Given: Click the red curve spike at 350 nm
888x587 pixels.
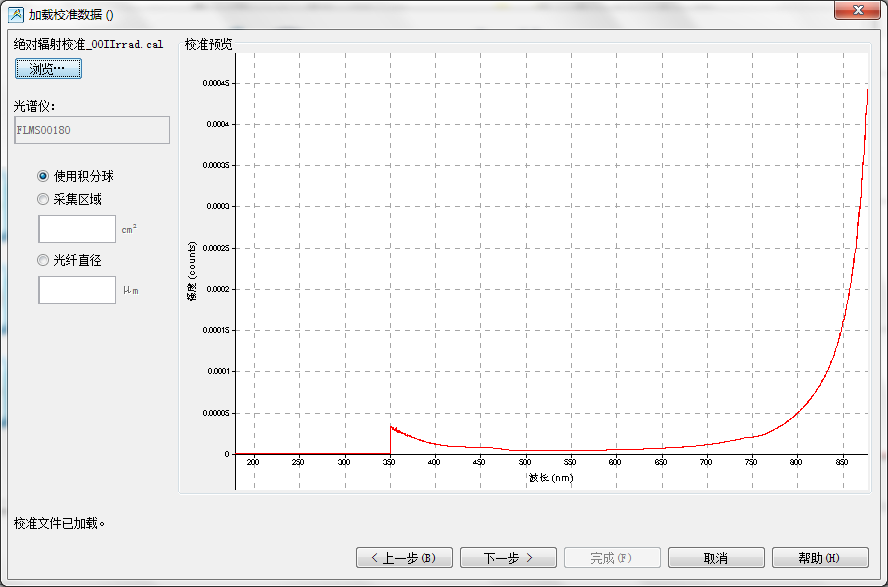Looking at the screenshot, I should 391,428.
